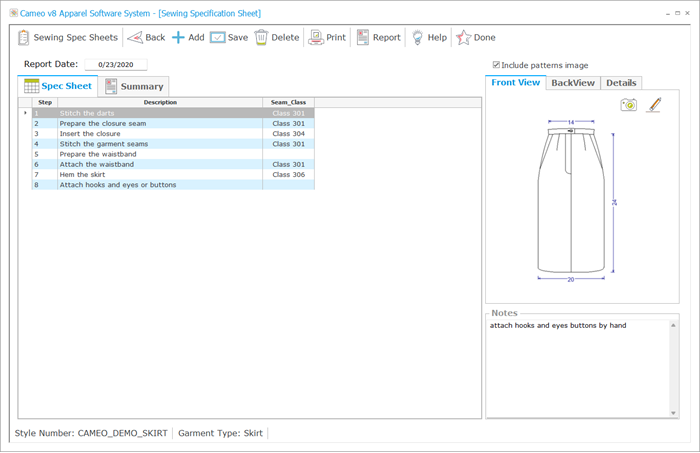700x453 pixels.
Task: Print the spec sheet
Action: [327, 38]
